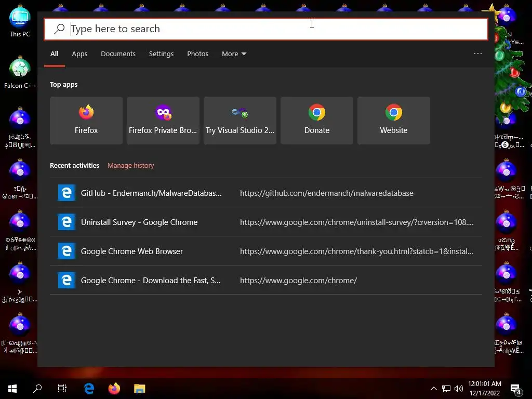532x399 pixels.
Task: Open Try Visual Studio tile
Action: (240, 121)
